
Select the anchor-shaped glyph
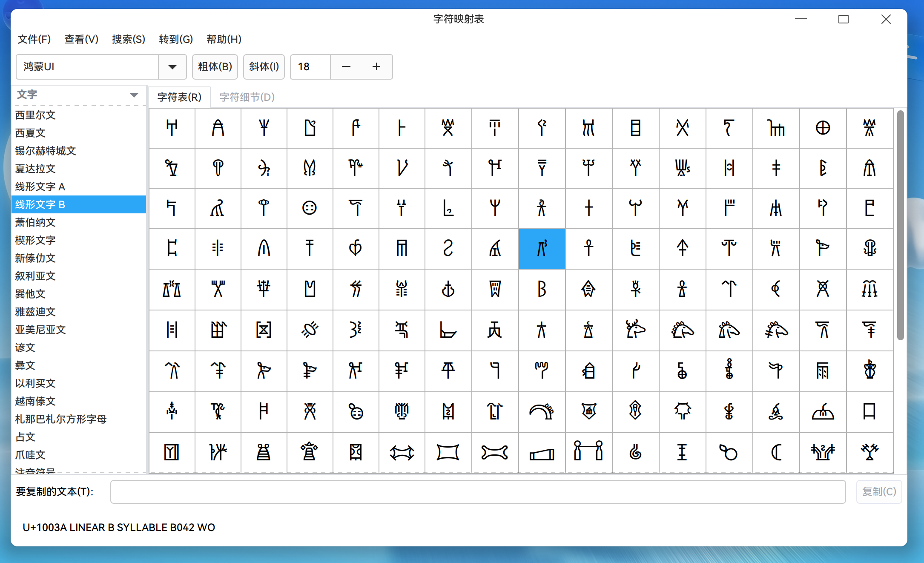click(x=448, y=290)
